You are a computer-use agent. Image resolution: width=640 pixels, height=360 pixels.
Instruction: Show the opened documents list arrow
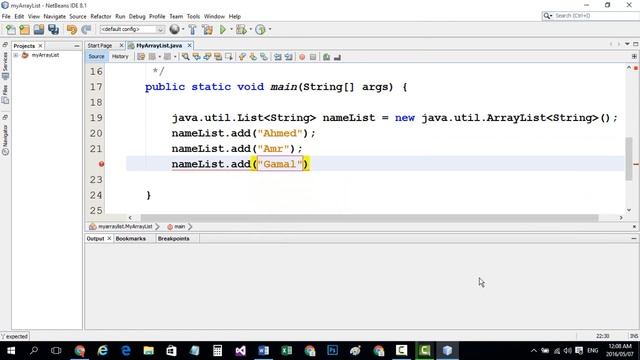tap(627, 44)
